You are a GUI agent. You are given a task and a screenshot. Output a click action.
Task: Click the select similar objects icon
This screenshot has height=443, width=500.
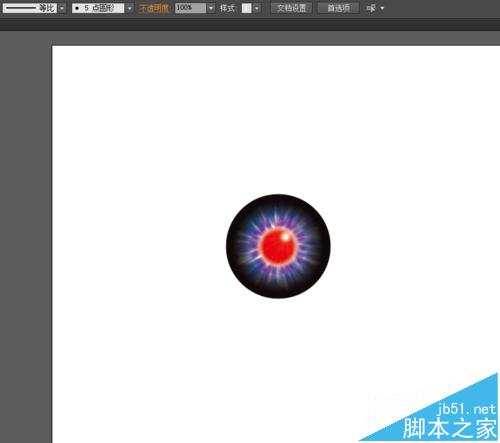point(371,8)
